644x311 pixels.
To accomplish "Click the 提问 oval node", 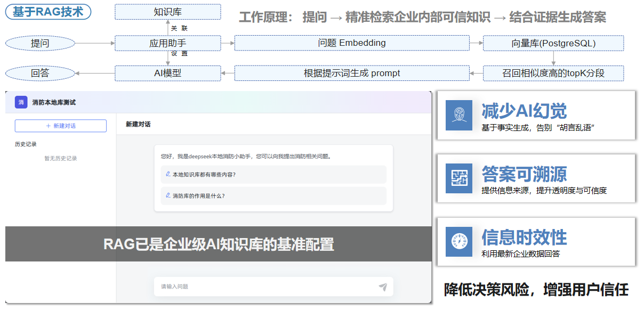I will (40, 43).
